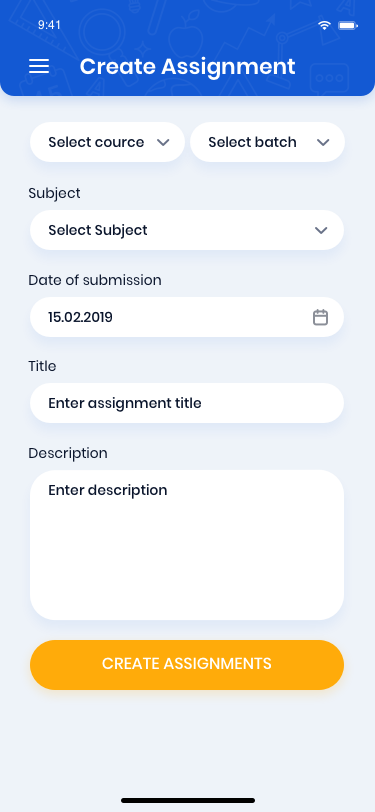Click the chevron arrow beside Select batch
This screenshot has height=812, width=375.
[x=323, y=142]
